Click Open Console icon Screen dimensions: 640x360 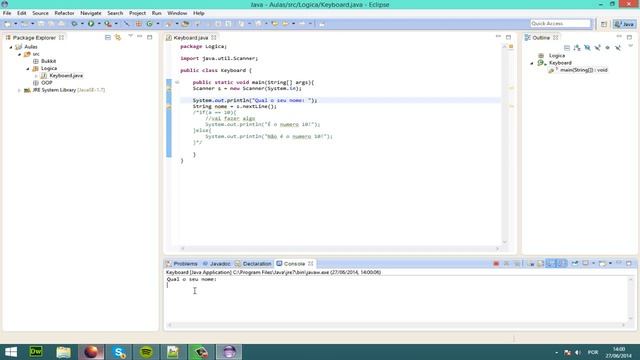(602, 263)
